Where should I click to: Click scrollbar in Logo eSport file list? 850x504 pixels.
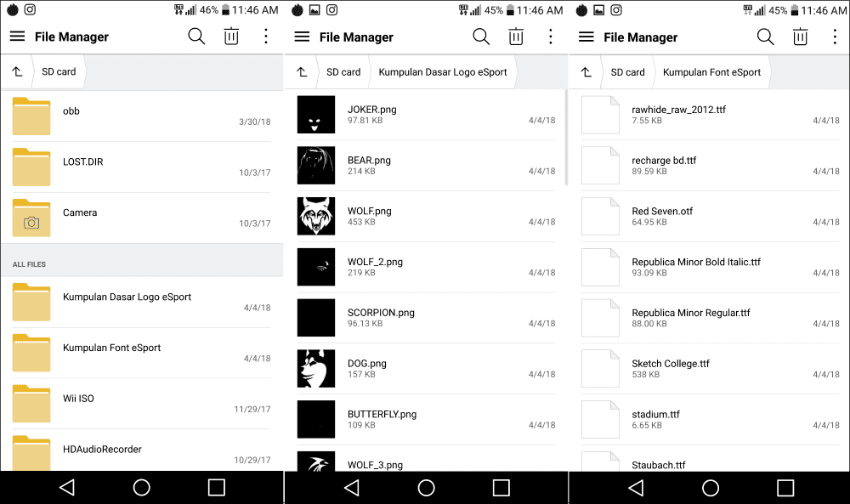pyautogui.click(x=566, y=138)
